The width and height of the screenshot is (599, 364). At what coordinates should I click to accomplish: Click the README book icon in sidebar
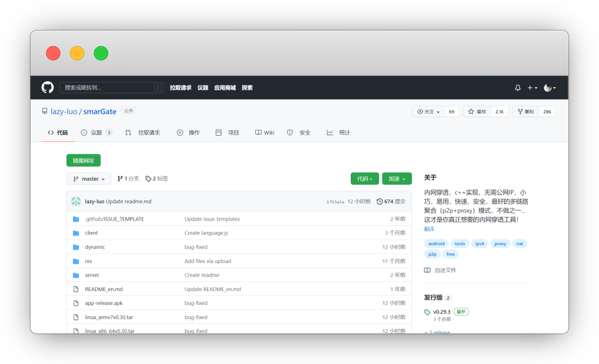pyautogui.click(x=427, y=270)
